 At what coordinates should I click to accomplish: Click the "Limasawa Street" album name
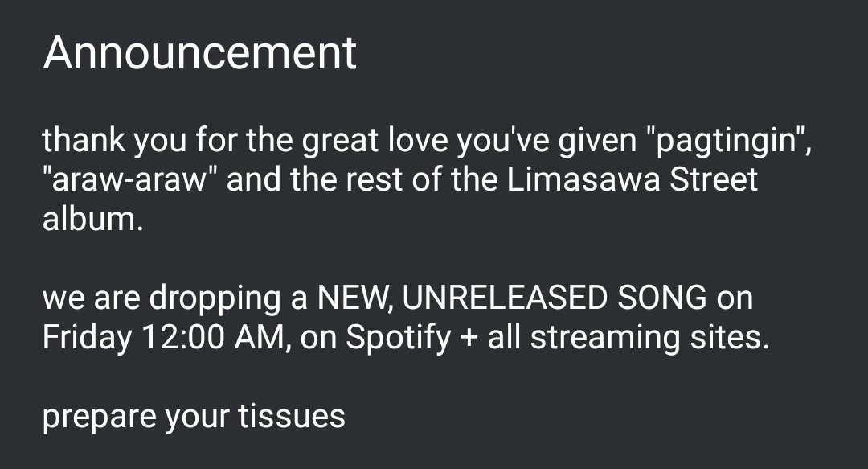tap(633, 179)
